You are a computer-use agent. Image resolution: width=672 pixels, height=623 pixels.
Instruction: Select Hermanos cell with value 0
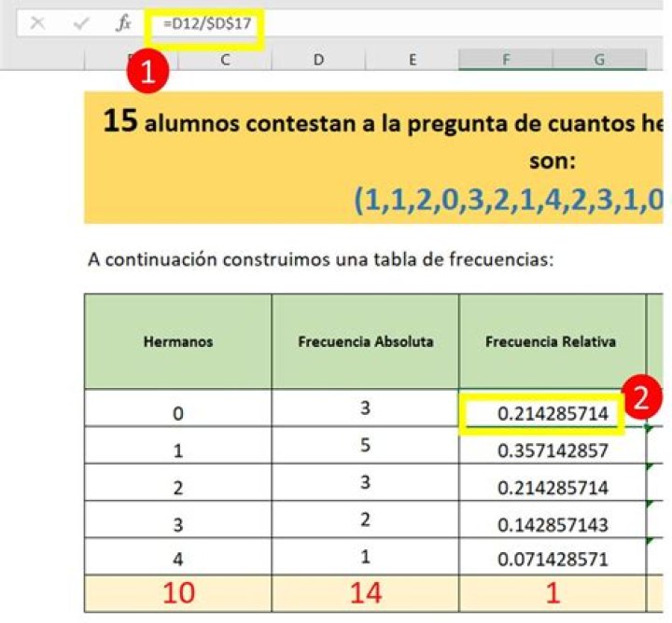point(178,408)
